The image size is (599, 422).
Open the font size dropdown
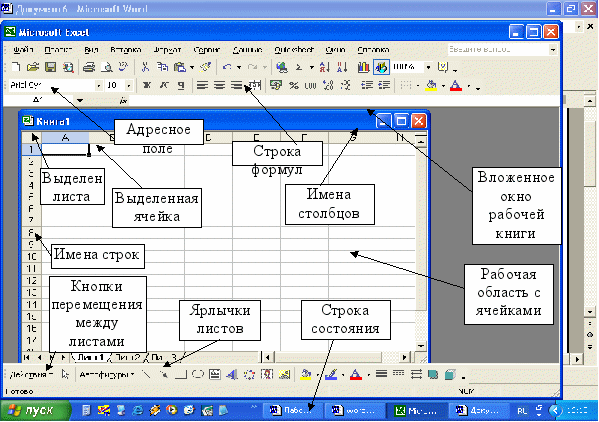point(129,86)
